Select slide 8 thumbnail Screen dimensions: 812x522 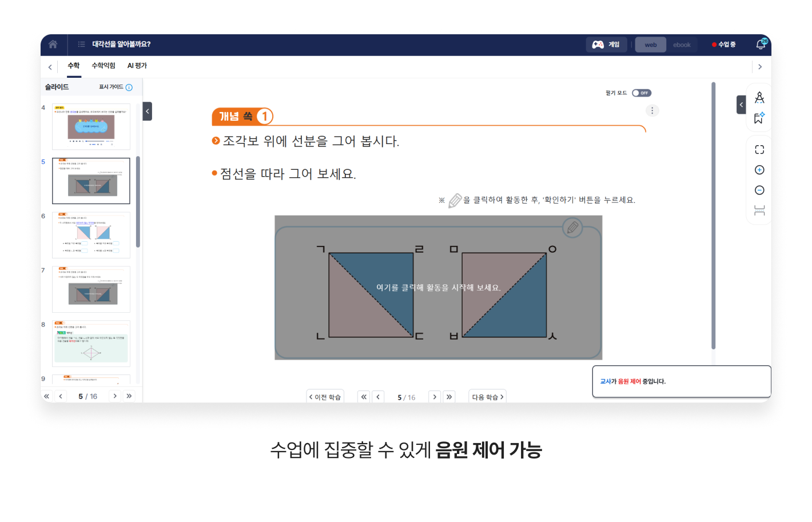click(91, 344)
